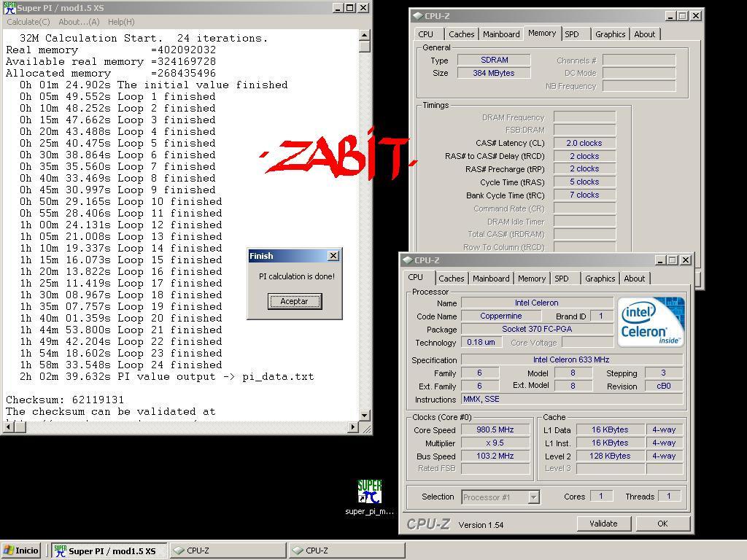Screen dimensions: 747x560
Task: Expand the Processor #1 selection dropdown
Action: pyautogui.click(x=534, y=497)
